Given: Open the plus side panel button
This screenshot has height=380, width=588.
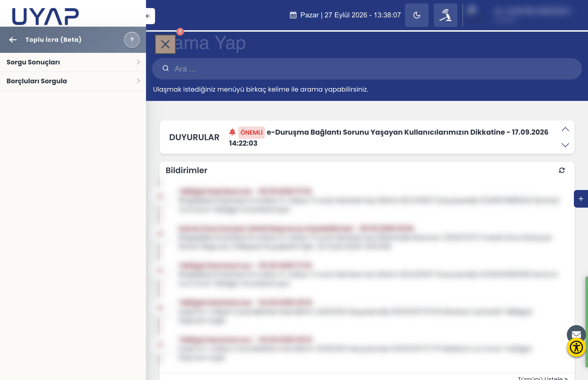Looking at the screenshot, I should [581, 199].
